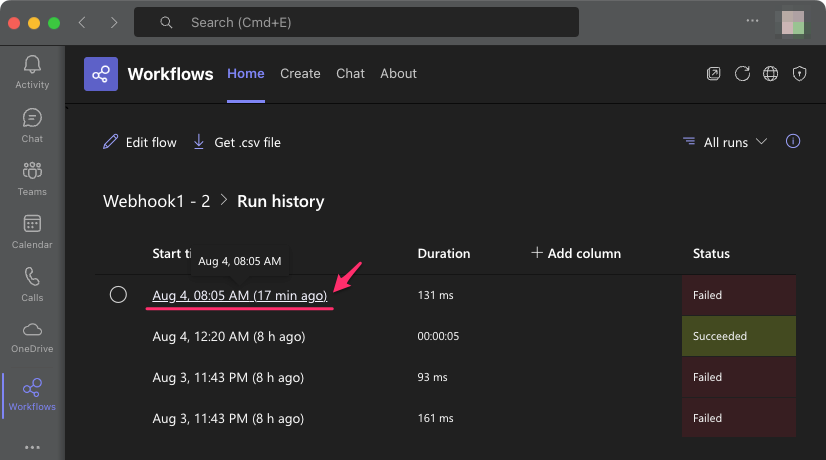Click Failed status of 131 ms run
Image resolution: width=826 pixels, height=460 pixels.
pos(739,295)
